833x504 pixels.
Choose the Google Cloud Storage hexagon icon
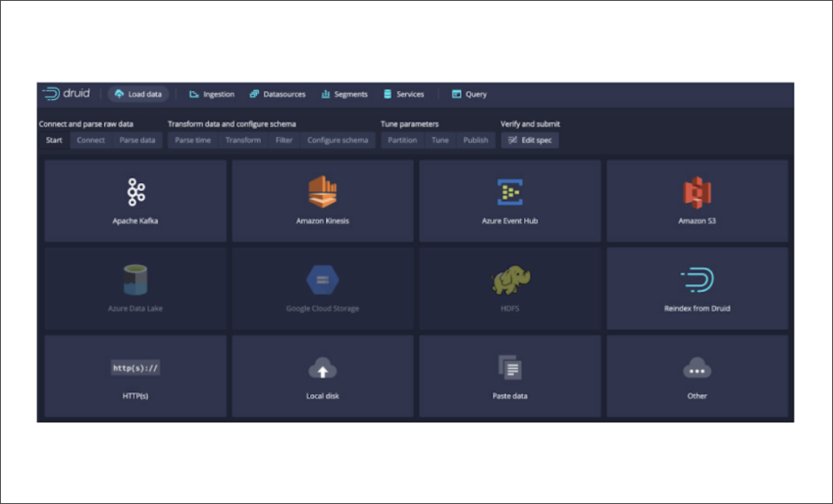[322, 280]
